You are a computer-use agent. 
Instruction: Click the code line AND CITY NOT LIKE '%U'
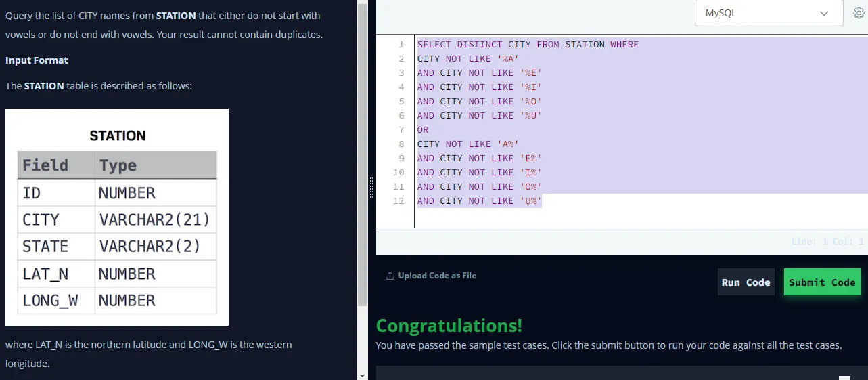480,116
